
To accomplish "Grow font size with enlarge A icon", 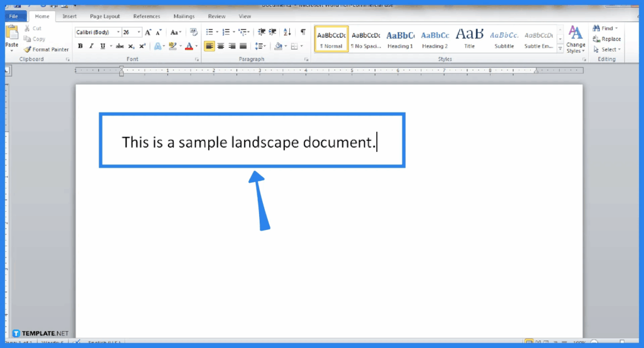I will tap(148, 32).
